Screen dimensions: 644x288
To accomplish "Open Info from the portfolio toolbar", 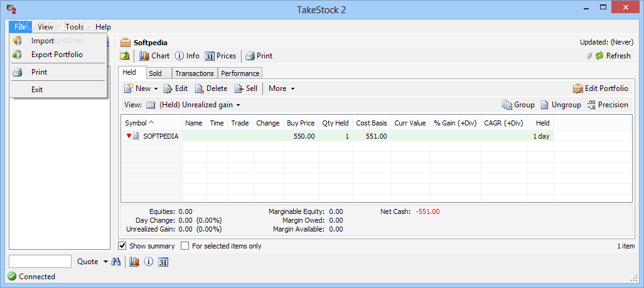I will click(187, 56).
